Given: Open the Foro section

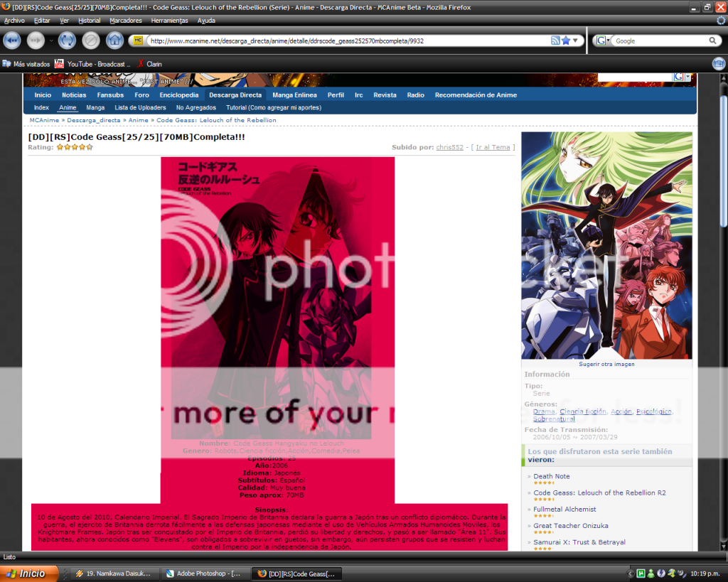Looking at the screenshot, I should 142,95.
